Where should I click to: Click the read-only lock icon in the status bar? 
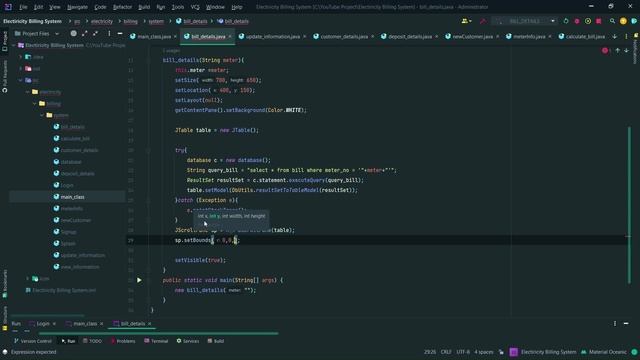pos(501,352)
